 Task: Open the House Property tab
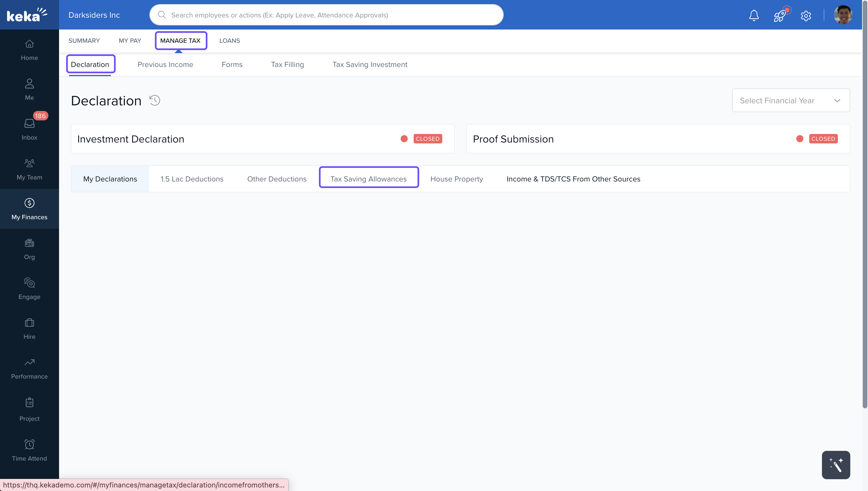(456, 179)
